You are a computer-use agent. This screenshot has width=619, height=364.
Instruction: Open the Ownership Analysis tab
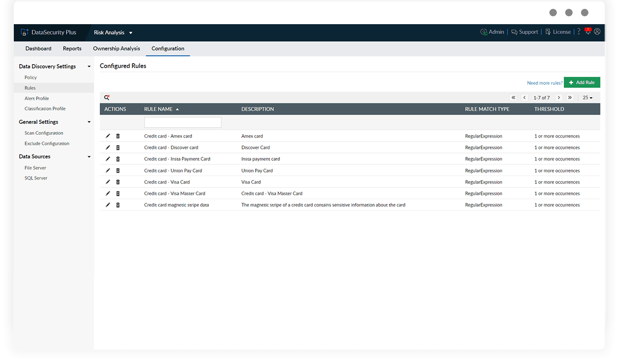coord(116,48)
